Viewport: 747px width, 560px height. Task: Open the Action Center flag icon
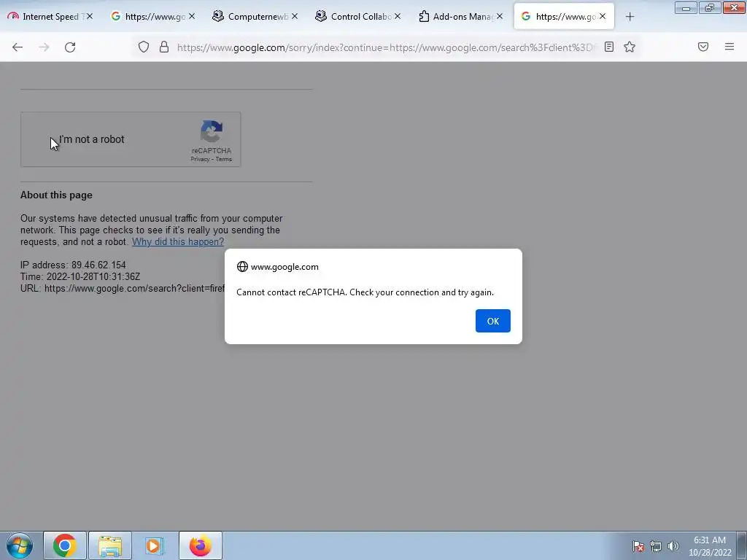[638, 546]
